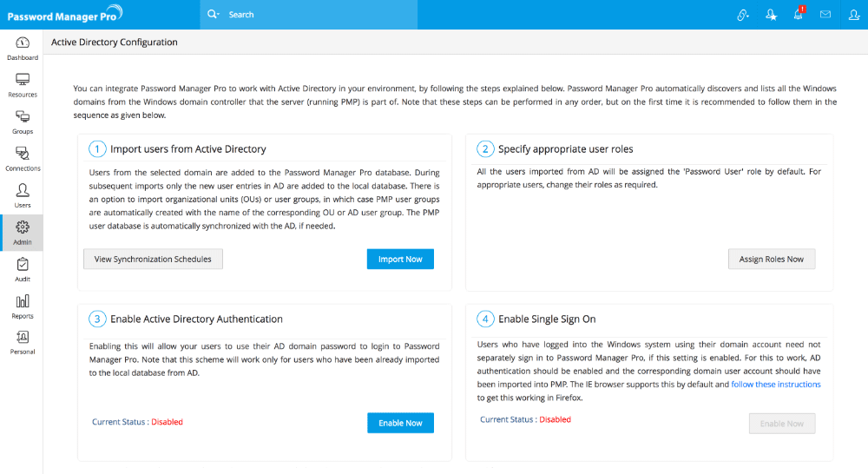Open the Personal section
Image resolution: width=868 pixels, height=474 pixels.
[x=22, y=343]
